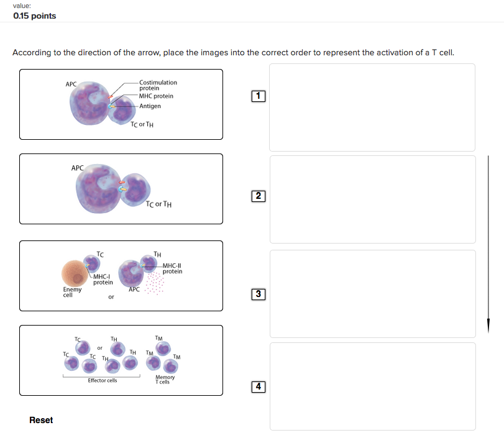Click the empty drop box beside number 4

(x=372, y=386)
